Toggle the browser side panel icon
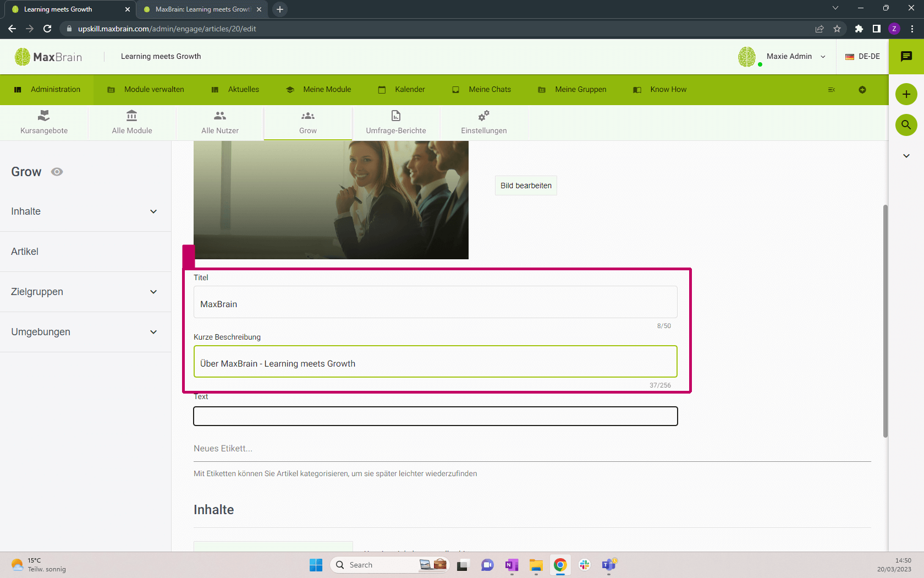The image size is (924, 578). coord(877,29)
